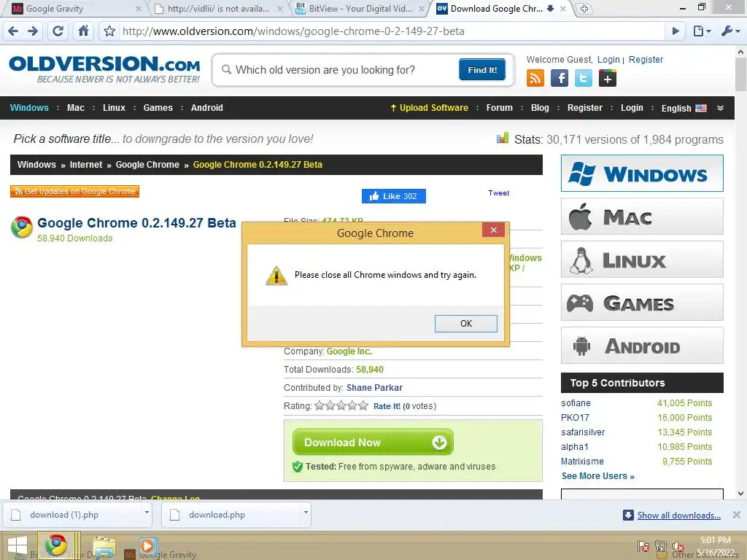
Task: Click the first rating star
Action: pos(320,405)
